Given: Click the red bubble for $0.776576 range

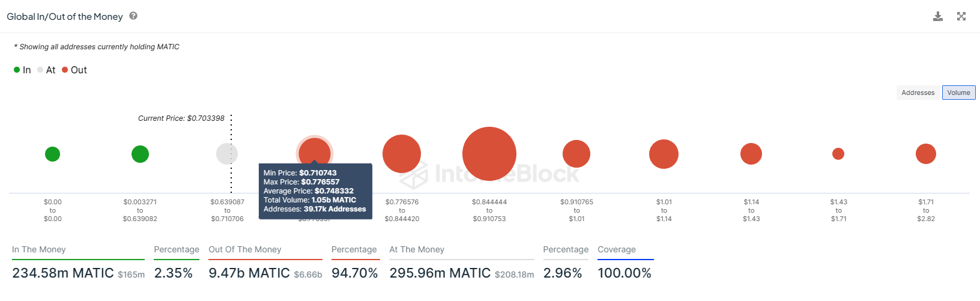Looking at the screenshot, I should [402, 154].
